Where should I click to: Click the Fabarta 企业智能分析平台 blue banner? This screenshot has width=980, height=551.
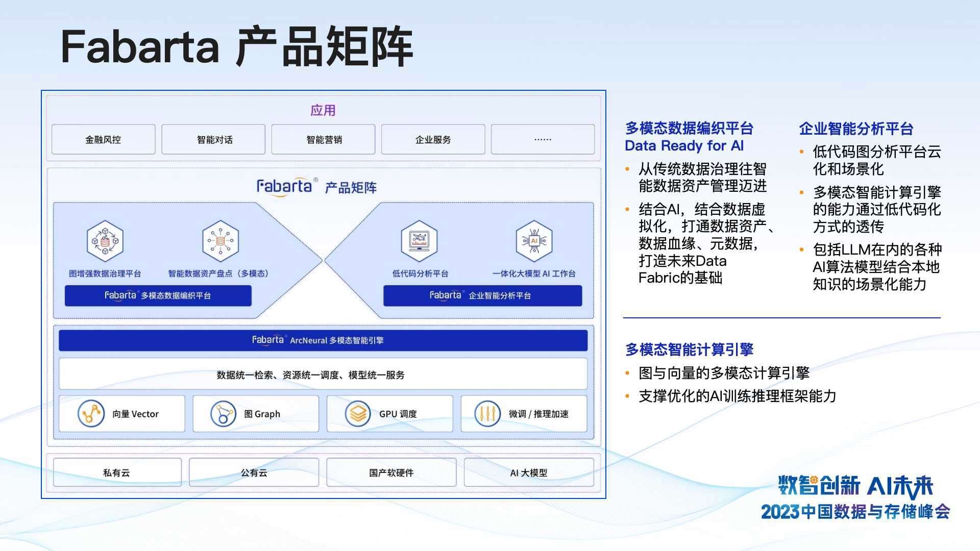point(482,295)
